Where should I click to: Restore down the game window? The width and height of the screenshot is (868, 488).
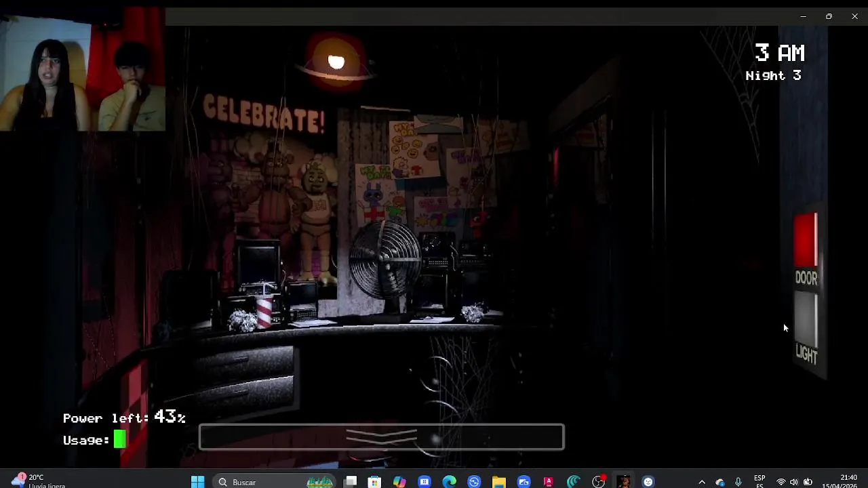pyautogui.click(x=829, y=16)
